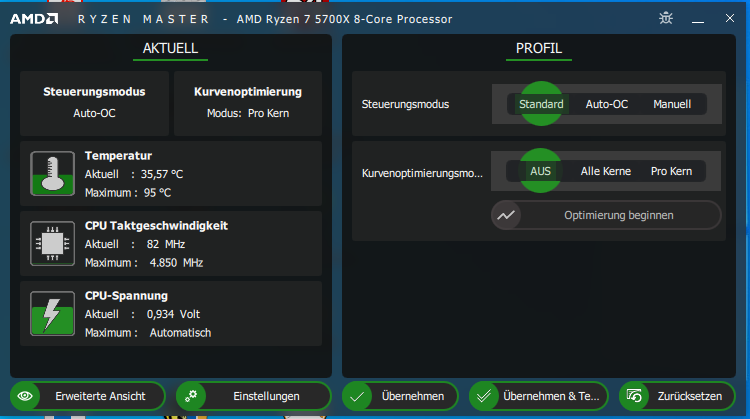This screenshot has width=750, height=419.
Task: Click the temperature thermometer icon
Action: [x=53, y=174]
